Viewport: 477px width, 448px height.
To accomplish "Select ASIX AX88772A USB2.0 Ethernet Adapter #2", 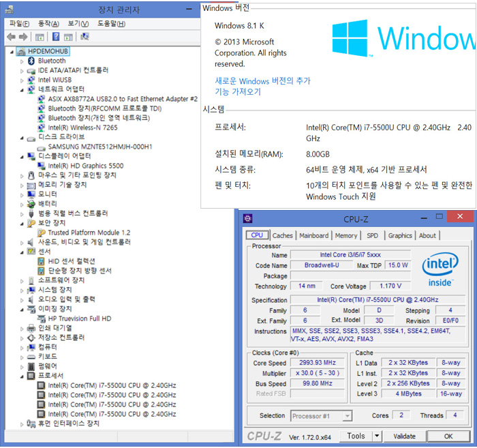I will tap(123, 99).
